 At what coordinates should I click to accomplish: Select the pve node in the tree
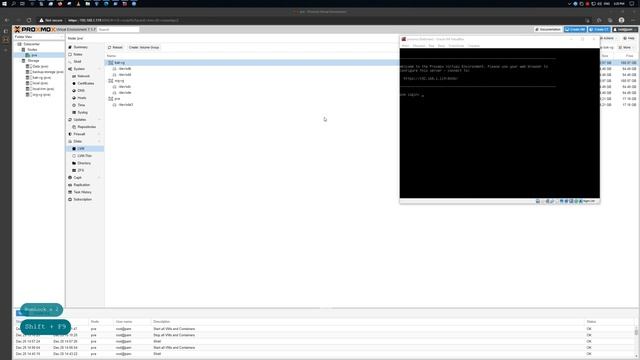tap(34, 55)
